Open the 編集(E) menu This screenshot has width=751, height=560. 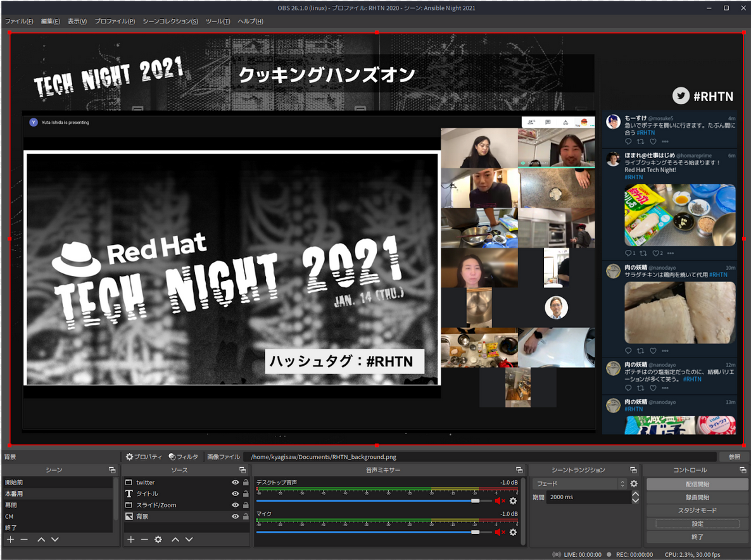pos(50,21)
